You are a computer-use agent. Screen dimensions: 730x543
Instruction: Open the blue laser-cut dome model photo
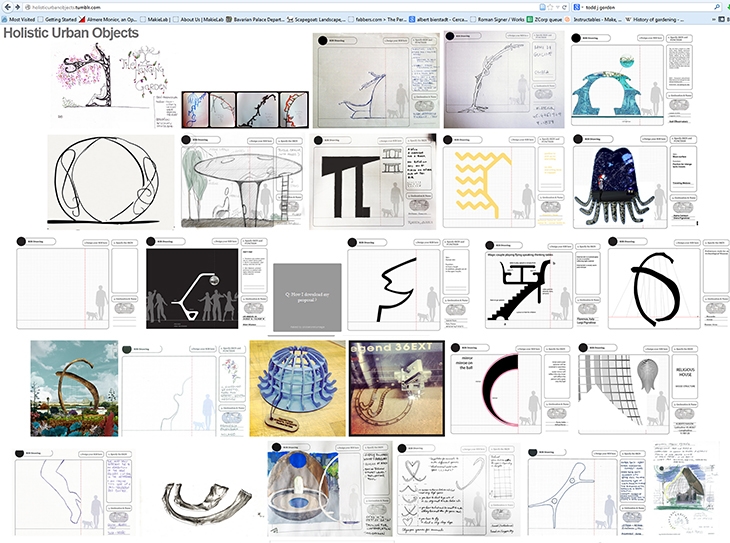[297, 388]
